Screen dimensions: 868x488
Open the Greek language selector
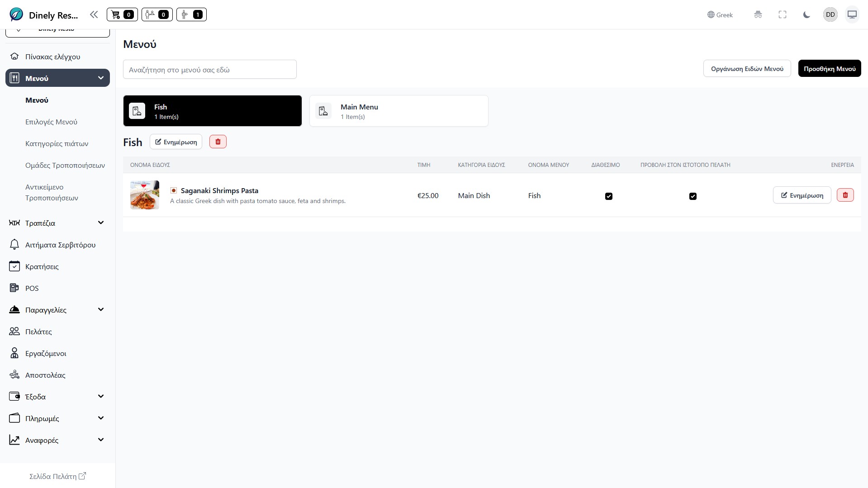(x=720, y=15)
